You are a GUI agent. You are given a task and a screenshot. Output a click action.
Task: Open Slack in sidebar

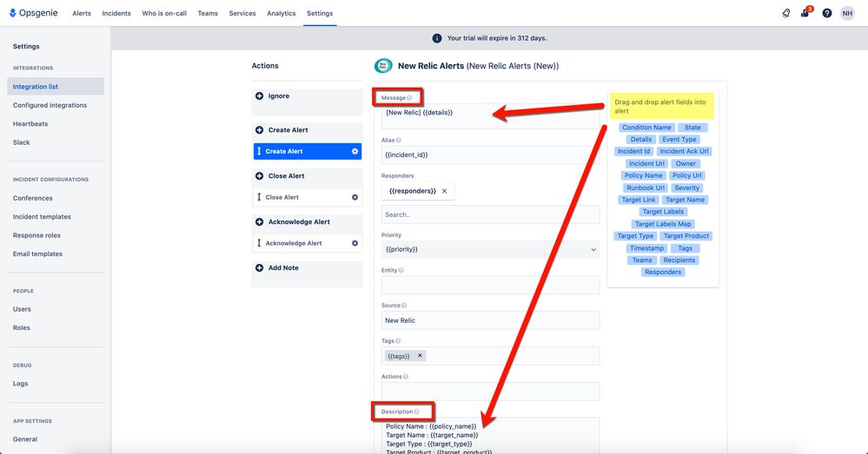22,142
